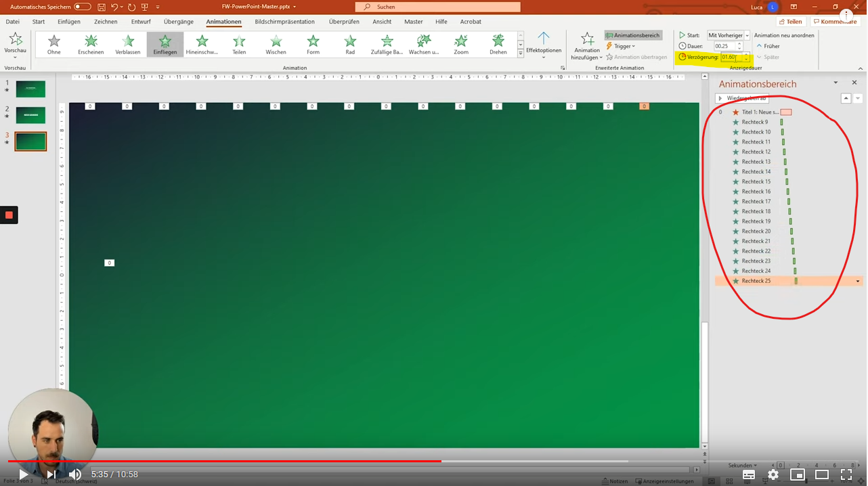The height and width of the screenshot is (486, 868).
Task: Increase Verzögerung with spinner up arrow
Action: (746, 55)
